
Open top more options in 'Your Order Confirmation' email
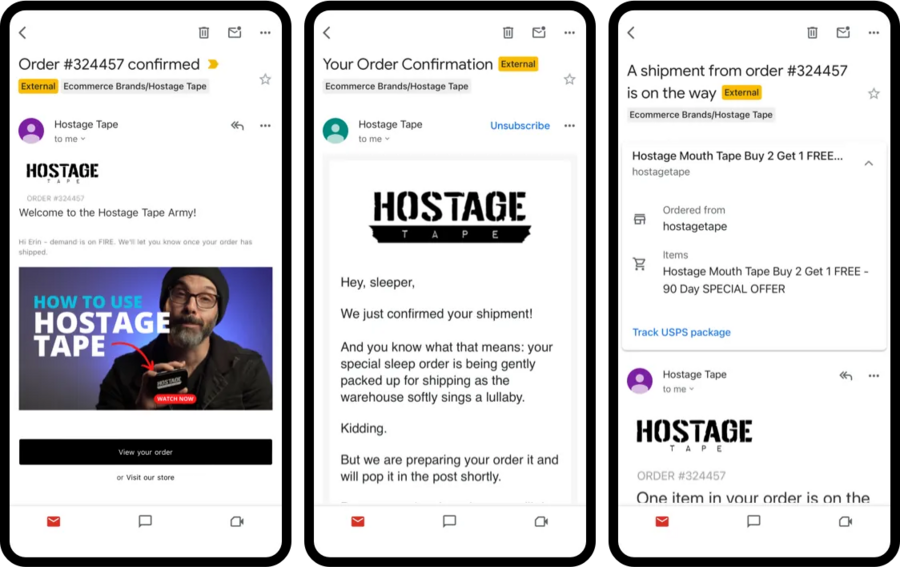[x=569, y=33]
